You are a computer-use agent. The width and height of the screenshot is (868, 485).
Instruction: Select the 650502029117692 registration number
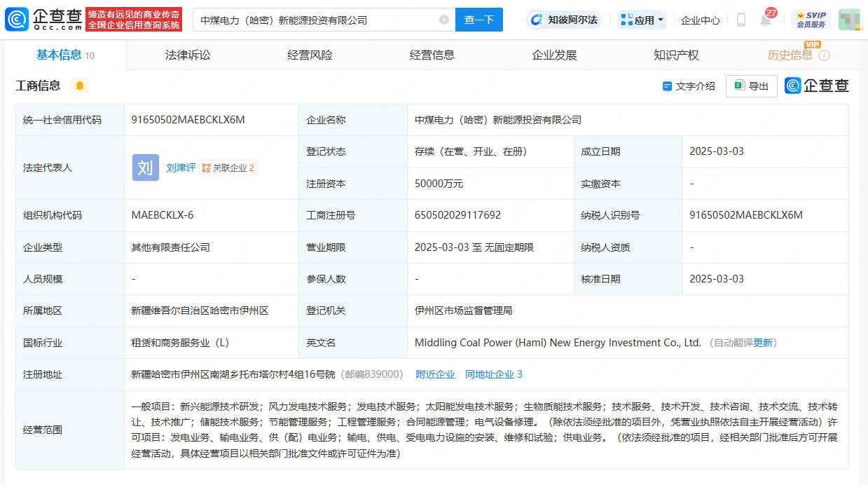pos(457,215)
